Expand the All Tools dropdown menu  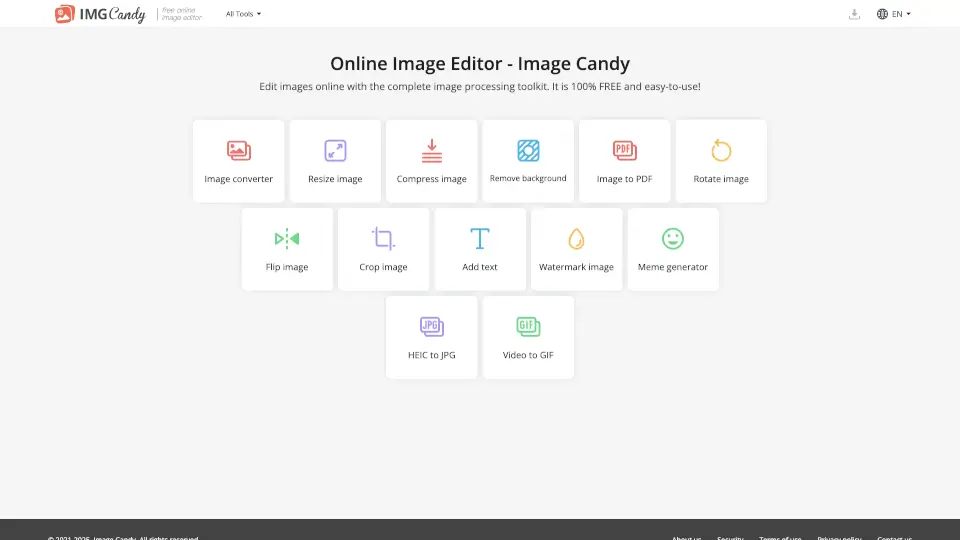tap(243, 14)
